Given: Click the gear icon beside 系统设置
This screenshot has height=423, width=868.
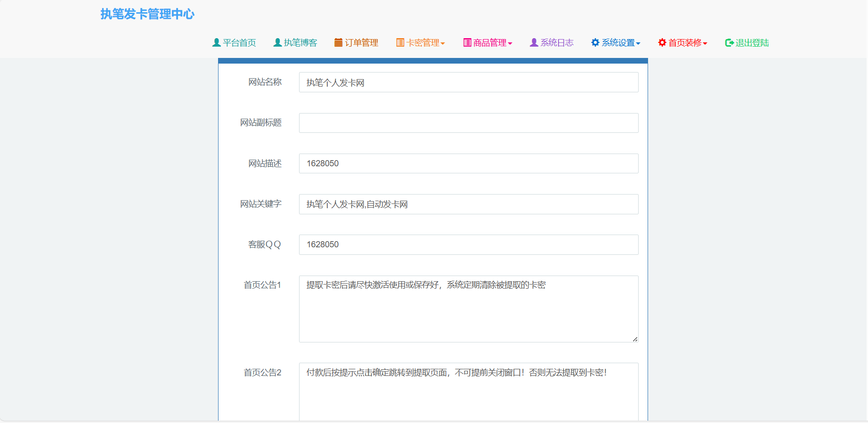Looking at the screenshot, I should pos(595,42).
